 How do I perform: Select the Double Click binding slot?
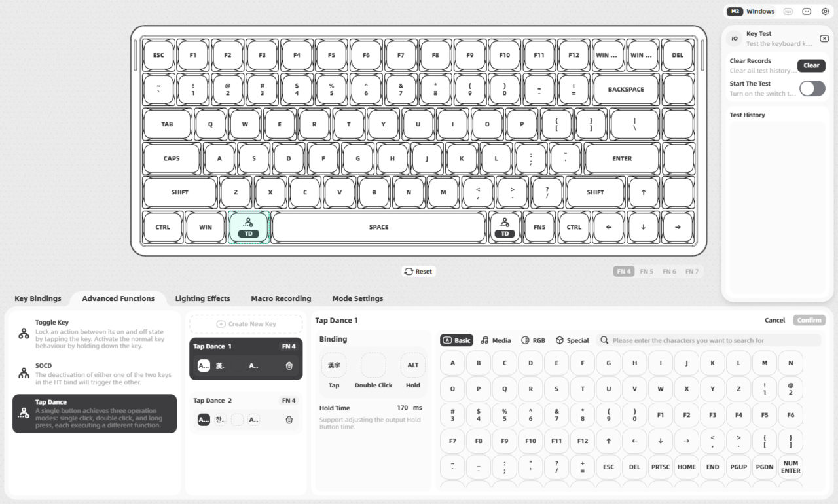point(373,365)
